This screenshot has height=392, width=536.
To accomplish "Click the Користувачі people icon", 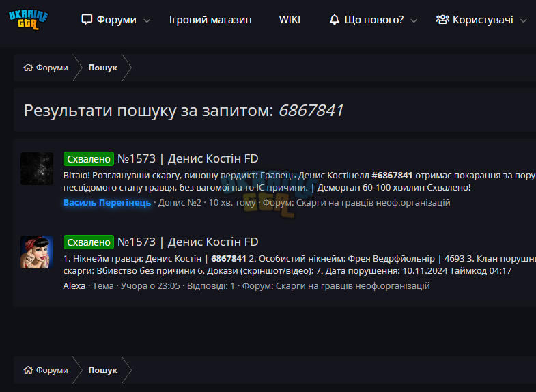I will 442,20.
